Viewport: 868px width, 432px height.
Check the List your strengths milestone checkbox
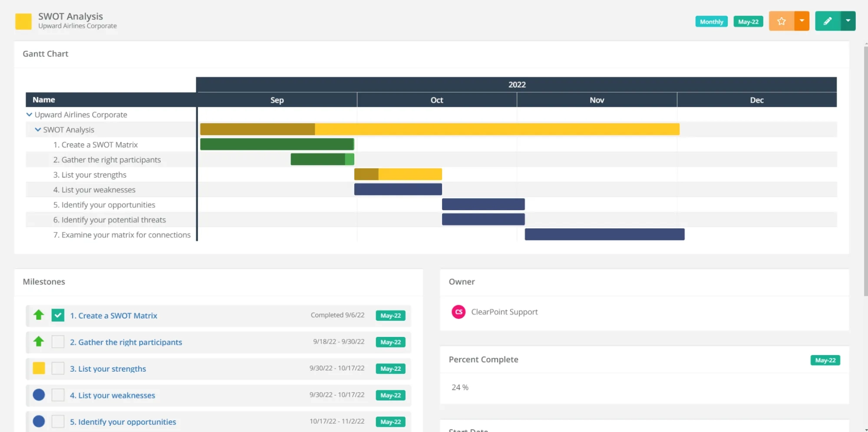click(58, 368)
